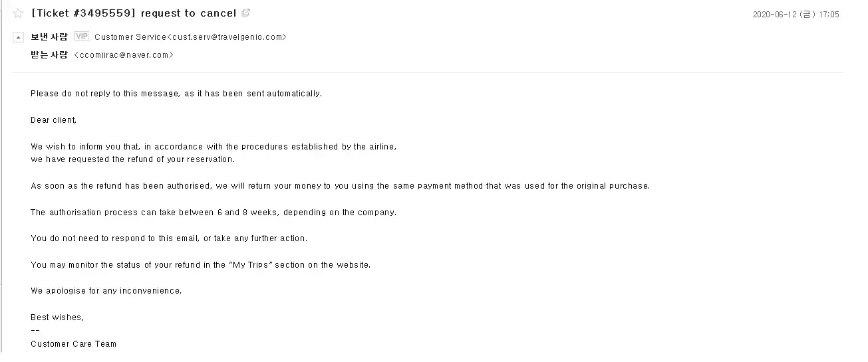Click the email subject title
The image size is (868, 362).
click(x=134, y=13)
